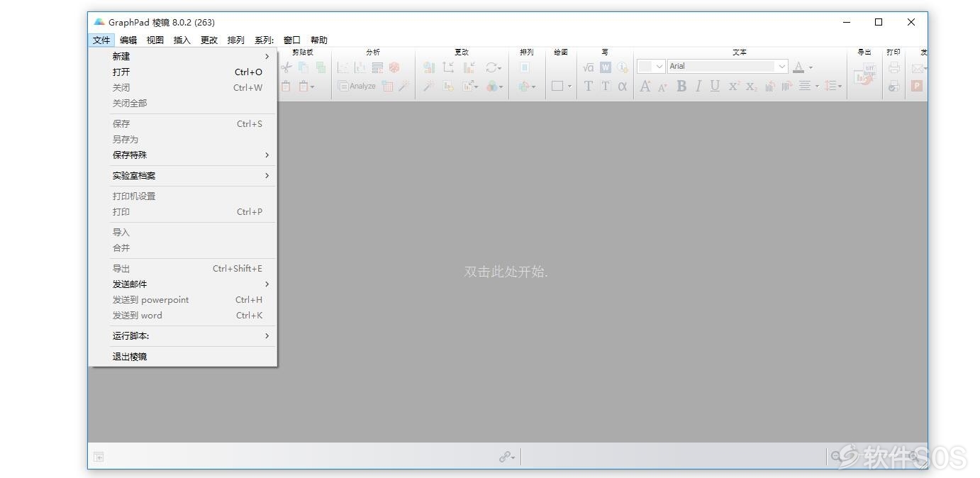The height and width of the screenshot is (478, 980).
Task: Choose 发送到 powerpoint menu item
Action: click(182, 299)
